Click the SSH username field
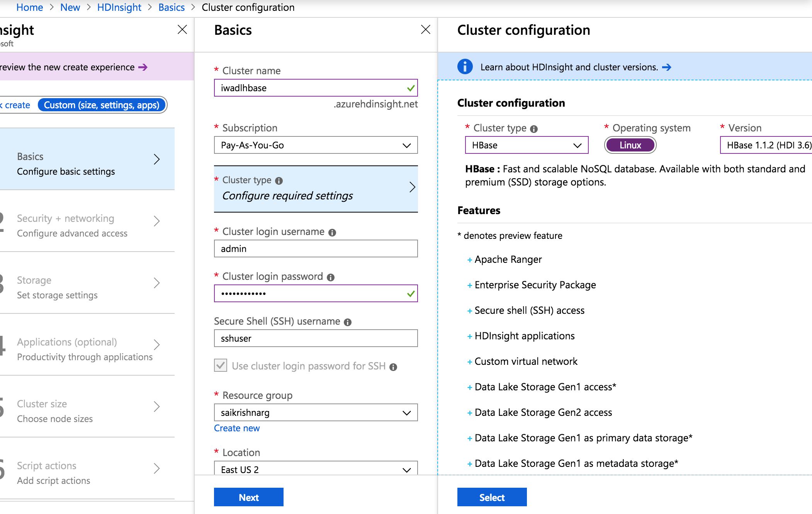 click(x=316, y=339)
